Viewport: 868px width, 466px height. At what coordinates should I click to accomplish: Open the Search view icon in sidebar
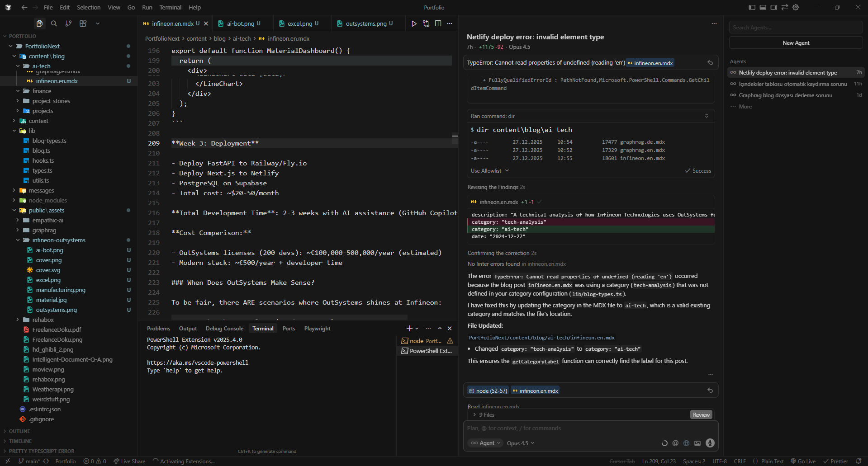point(54,24)
